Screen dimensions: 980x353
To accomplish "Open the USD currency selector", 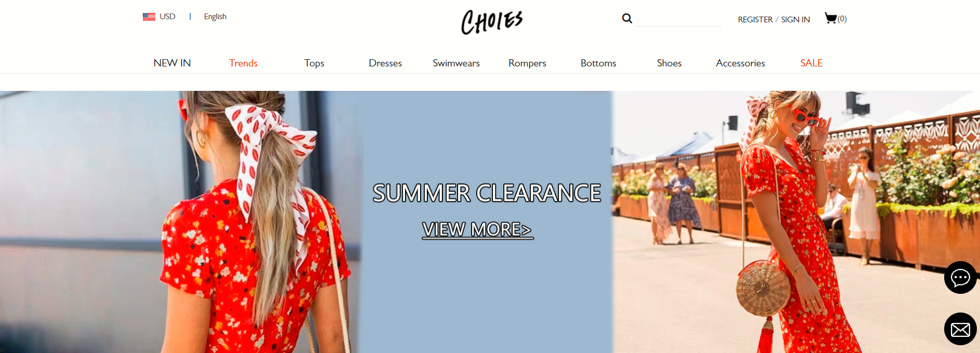I will (x=167, y=17).
